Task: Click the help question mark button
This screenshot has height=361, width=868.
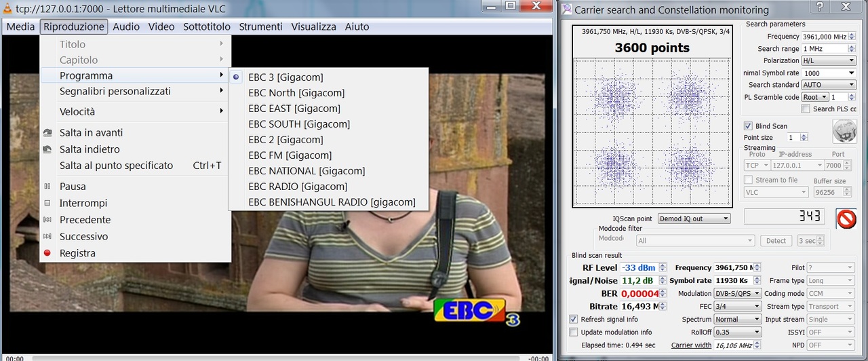Action: 819,7
